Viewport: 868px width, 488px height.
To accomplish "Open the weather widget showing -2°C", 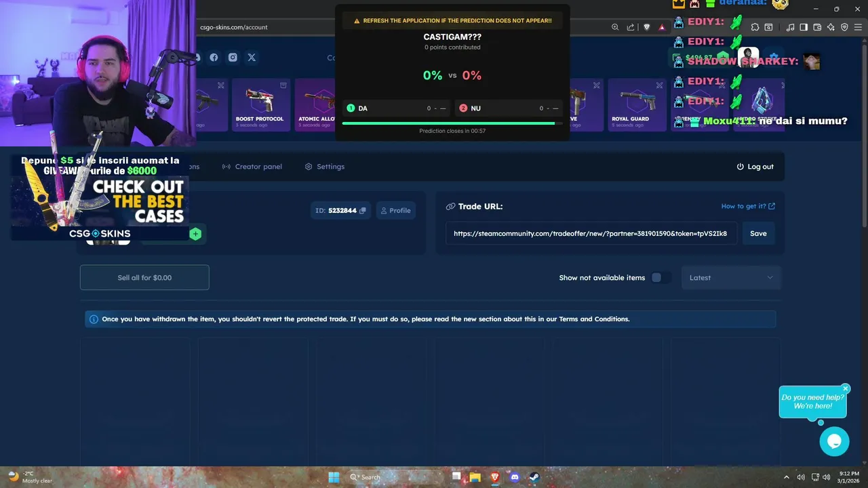I will tap(30, 477).
